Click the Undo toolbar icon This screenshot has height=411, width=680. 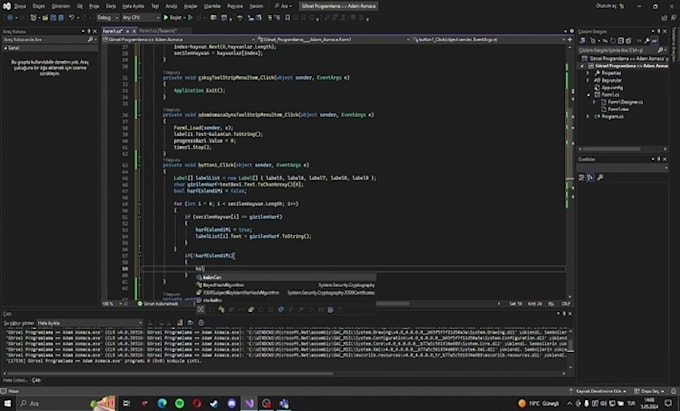pyautogui.click(x=72, y=17)
